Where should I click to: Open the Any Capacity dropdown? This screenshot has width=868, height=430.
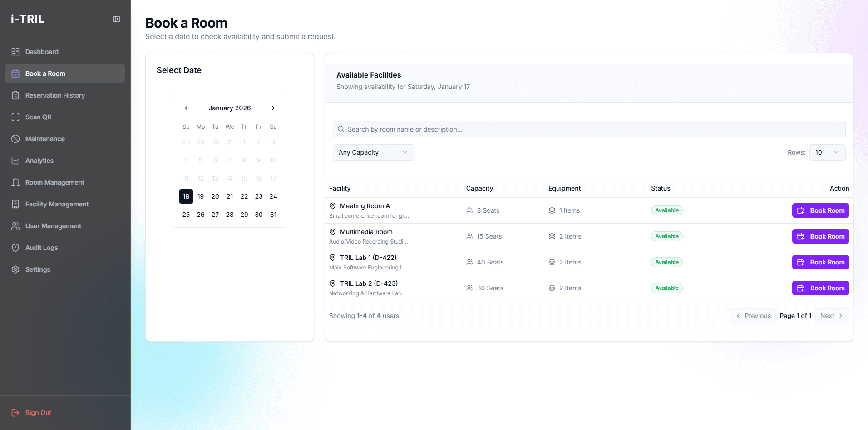click(x=373, y=152)
